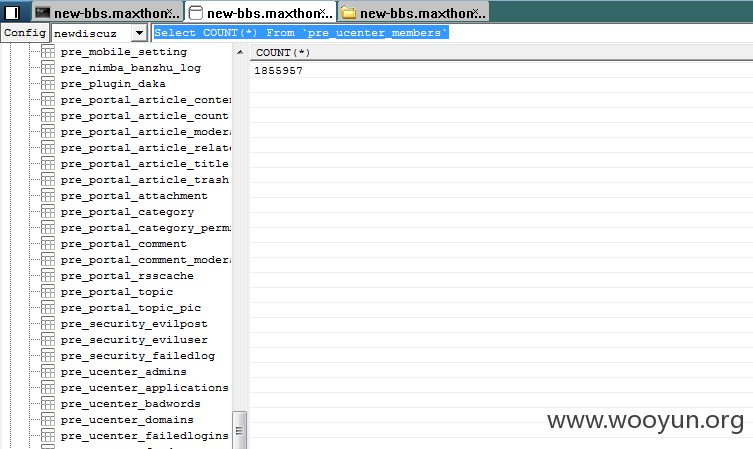The height and width of the screenshot is (449, 753).
Task: Select the pre_portal_comment table
Action: tap(123, 244)
